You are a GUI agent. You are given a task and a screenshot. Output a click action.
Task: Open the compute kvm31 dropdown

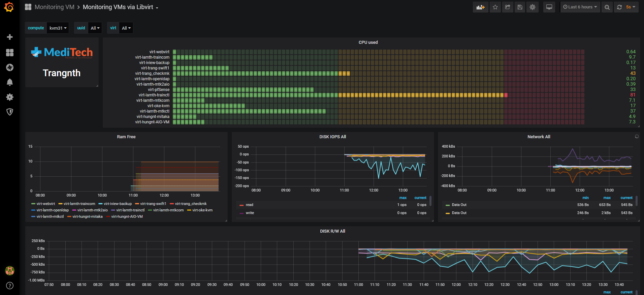(58, 28)
